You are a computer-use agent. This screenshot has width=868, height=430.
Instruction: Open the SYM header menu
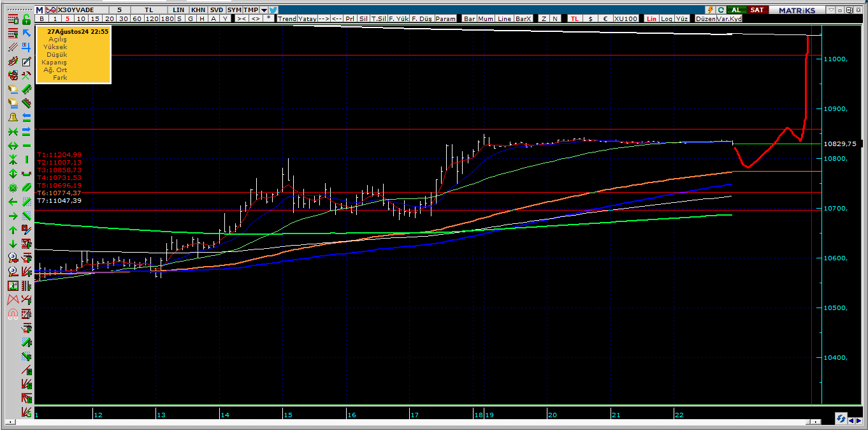point(234,10)
